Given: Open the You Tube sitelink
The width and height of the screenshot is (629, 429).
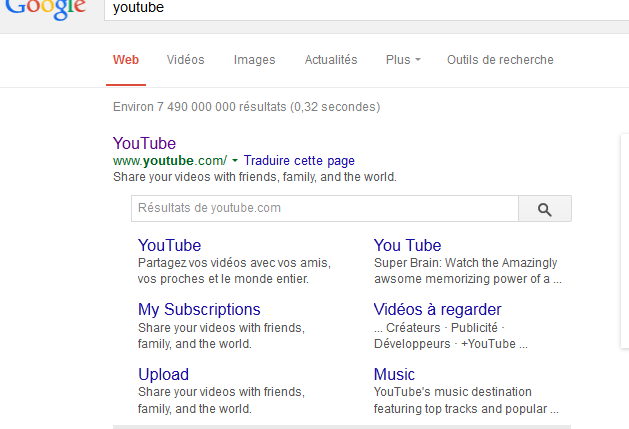Looking at the screenshot, I should (x=407, y=245).
